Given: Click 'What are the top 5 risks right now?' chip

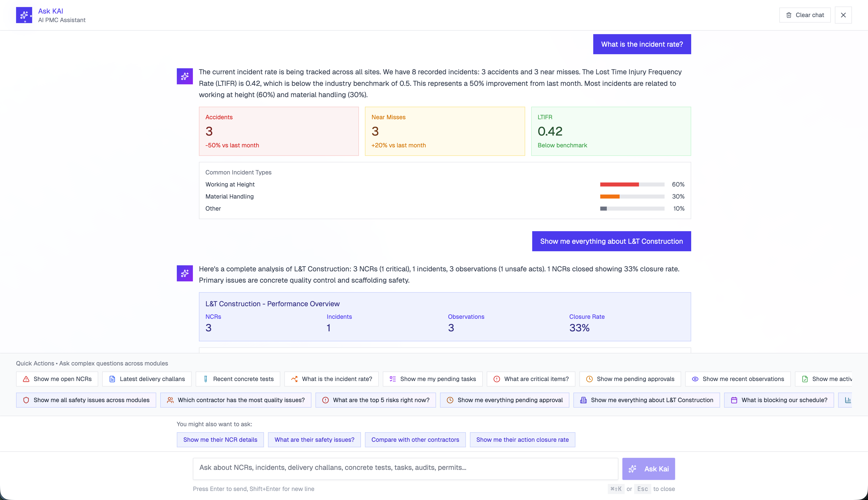Looking at the screenshot, I should (375, 400).
